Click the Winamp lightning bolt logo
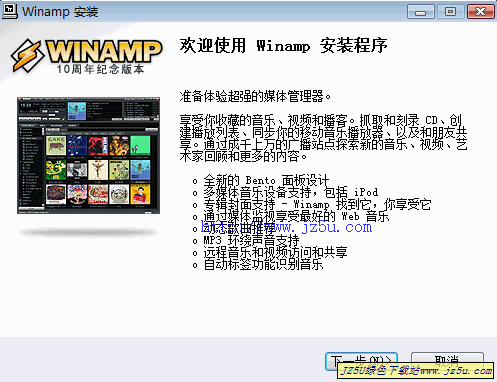Image resolution: width=497 pixels, height=382 pixels. 27,55
